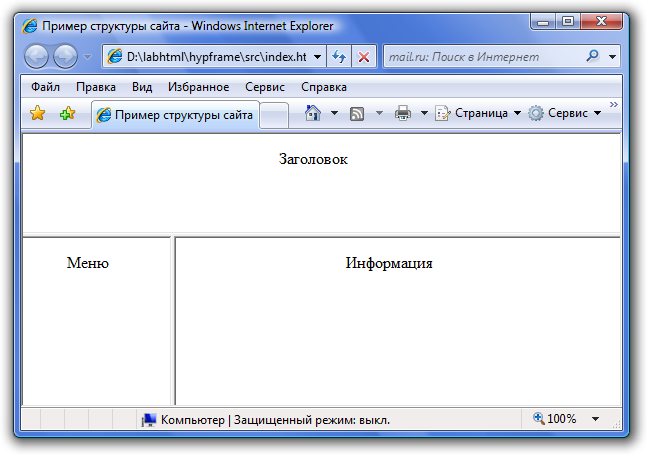
Task: Open the search provider dropdown arrow
Action: (613, 57)
